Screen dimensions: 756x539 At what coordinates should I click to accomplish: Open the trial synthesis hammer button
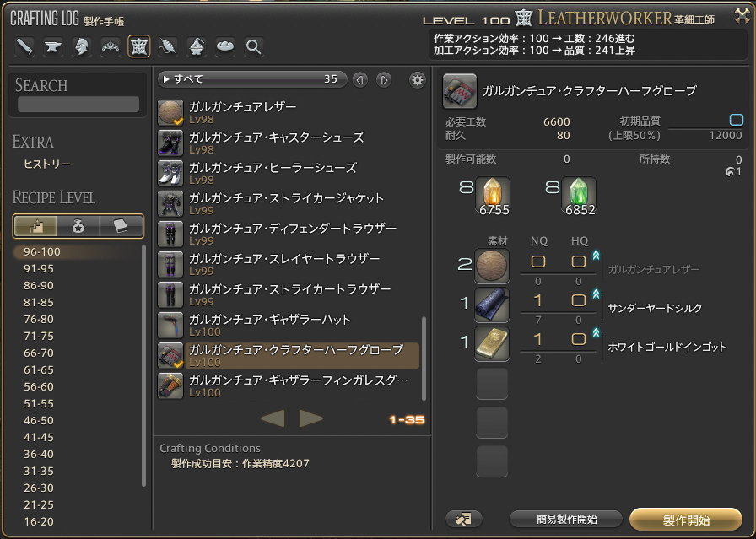click(463, 520)
